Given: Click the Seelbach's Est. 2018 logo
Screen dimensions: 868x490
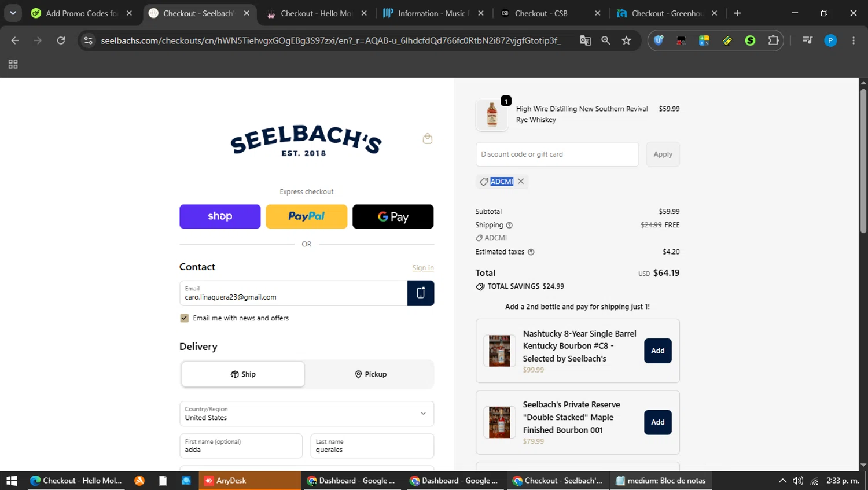Looking at the screenshot, I should click(x=306, y=141).
